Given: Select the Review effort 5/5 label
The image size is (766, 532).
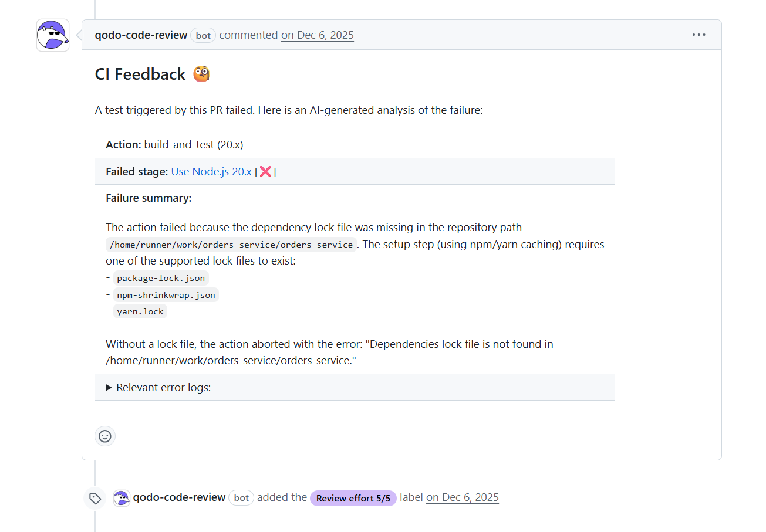Looking at the screenshot, I should tap(353, 498).
